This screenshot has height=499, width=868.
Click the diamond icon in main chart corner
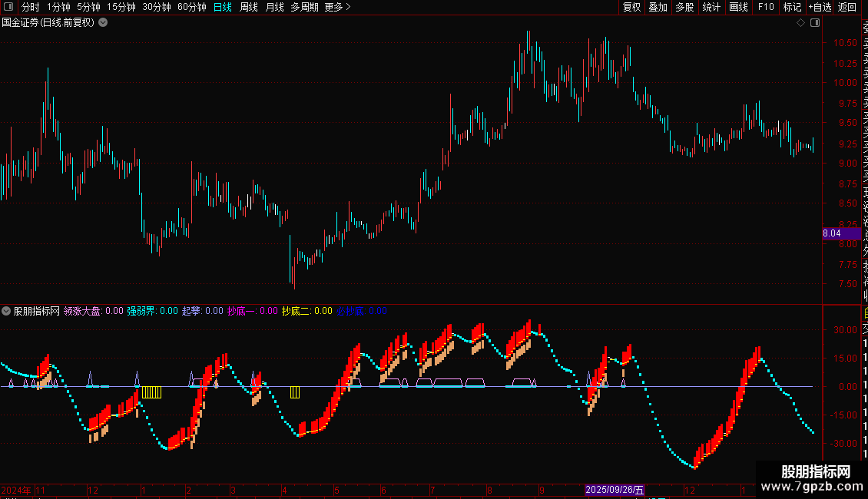click(x=800, y=23)
